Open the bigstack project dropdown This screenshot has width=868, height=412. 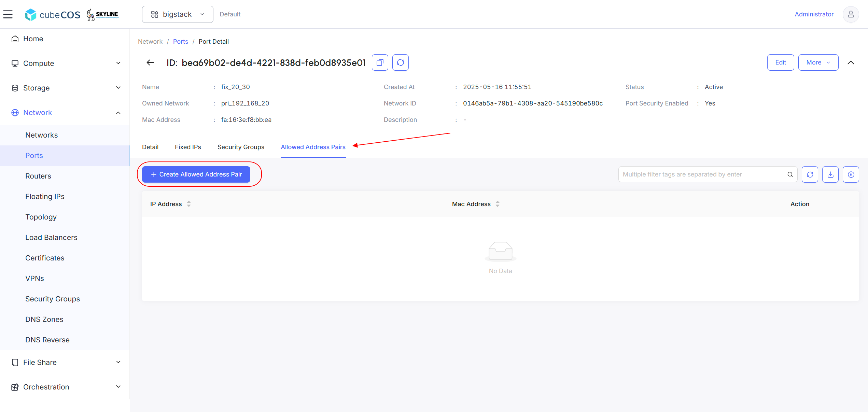coord(178,14)
